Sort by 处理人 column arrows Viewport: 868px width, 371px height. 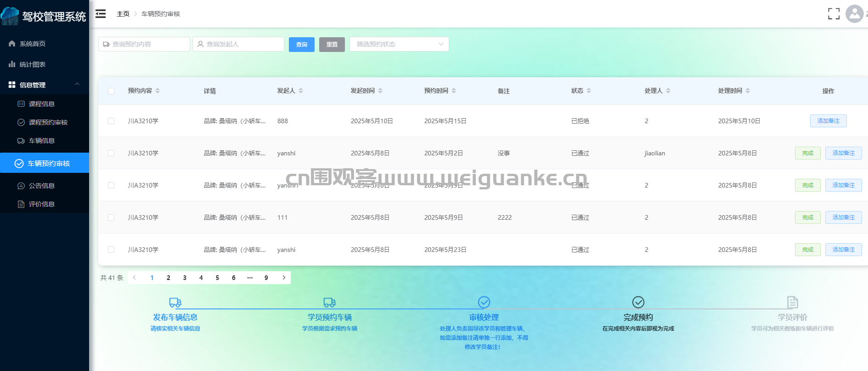coord(668,91)
